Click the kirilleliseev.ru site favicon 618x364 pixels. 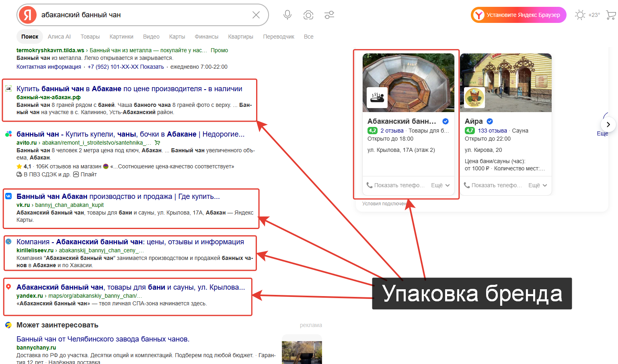(x=8, y=241)
